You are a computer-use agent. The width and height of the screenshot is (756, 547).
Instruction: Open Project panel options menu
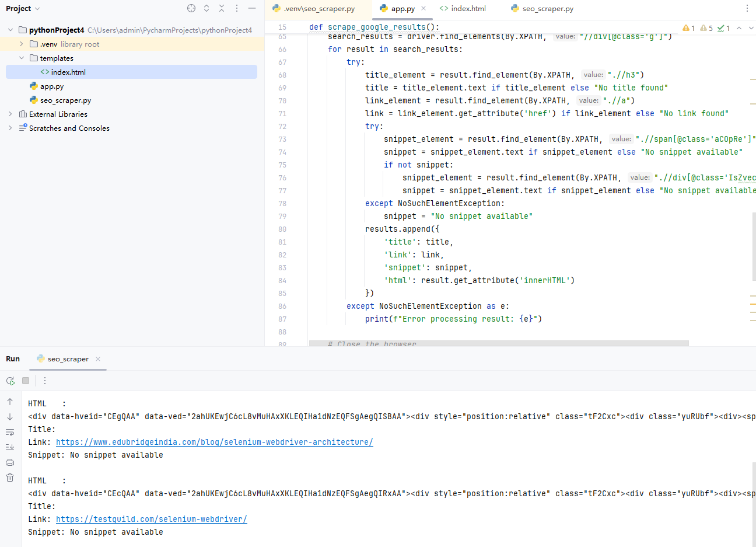click(x=237, y=8)
